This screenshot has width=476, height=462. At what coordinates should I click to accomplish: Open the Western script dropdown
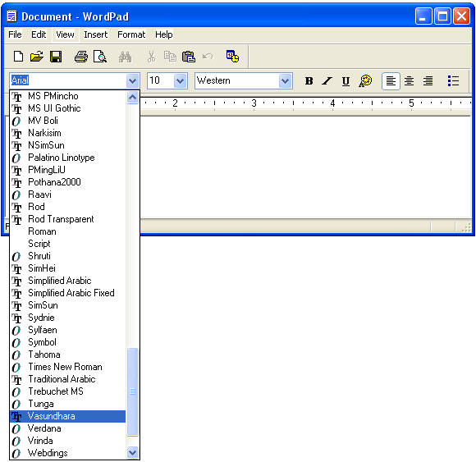285,80
